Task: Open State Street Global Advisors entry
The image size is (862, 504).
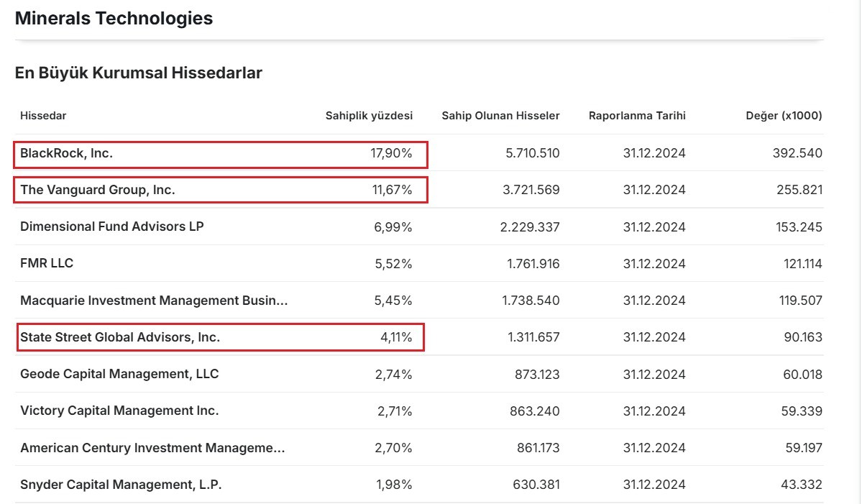Action: coord(120,337)
